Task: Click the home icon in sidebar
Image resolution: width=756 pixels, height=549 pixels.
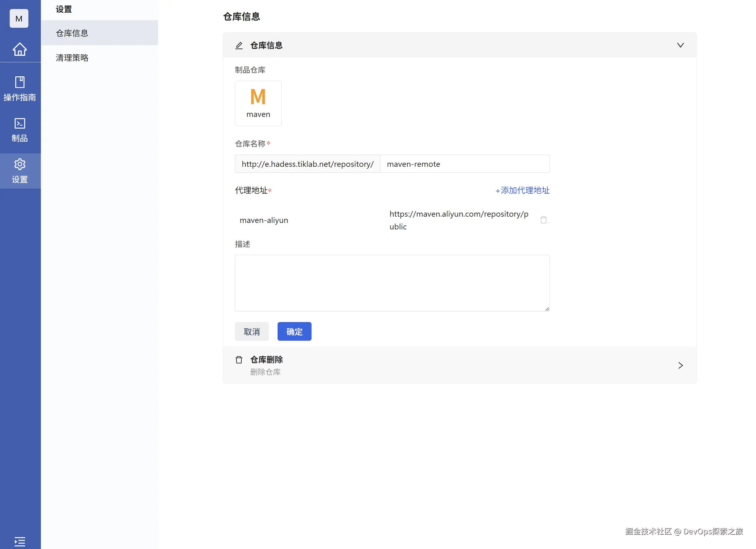Action: [x=20, y=49]
